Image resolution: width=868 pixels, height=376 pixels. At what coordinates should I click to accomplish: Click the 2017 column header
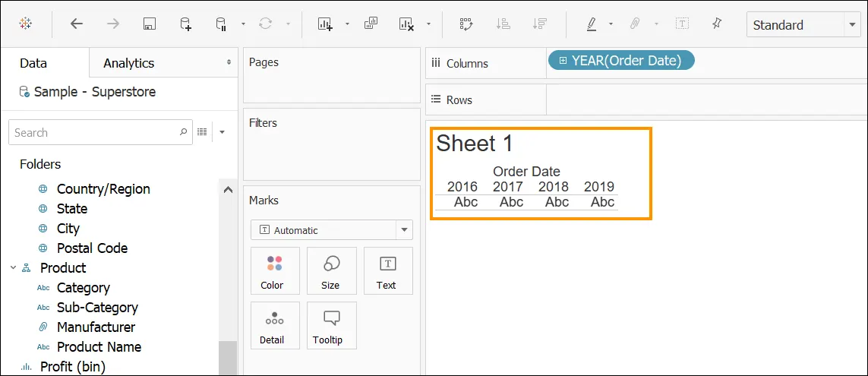tap(507, 187)
